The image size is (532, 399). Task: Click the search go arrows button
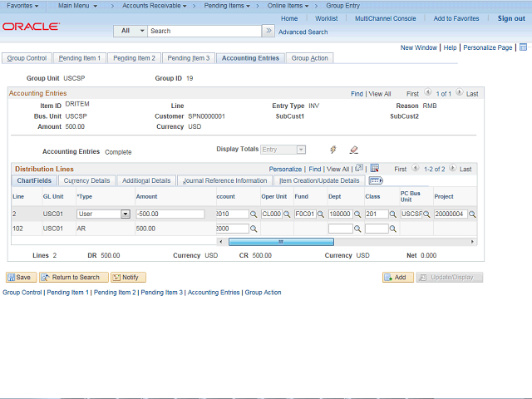[268, 31]
